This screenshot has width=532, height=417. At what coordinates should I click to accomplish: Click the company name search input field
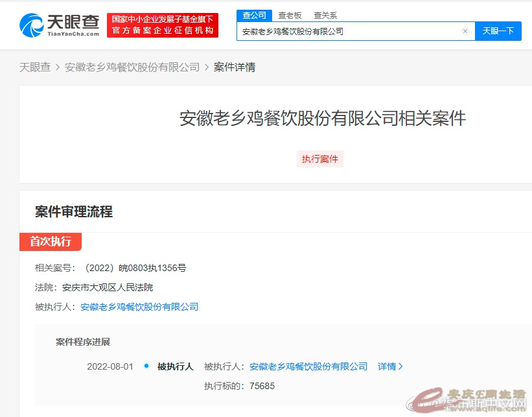[x=350, y=31]
